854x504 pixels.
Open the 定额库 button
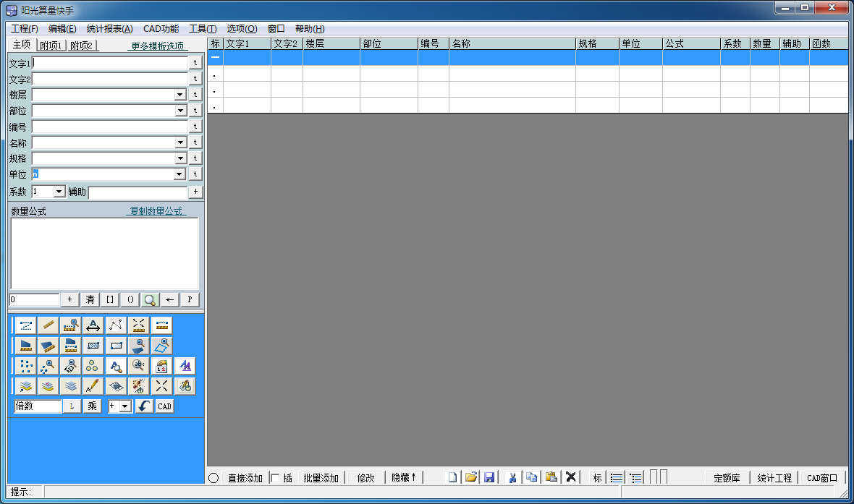point(727,478)
